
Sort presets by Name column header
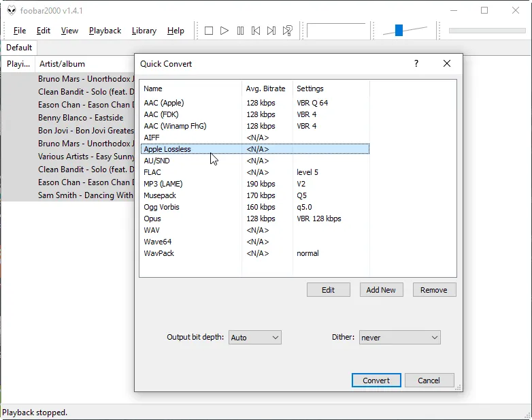[191, 88]
